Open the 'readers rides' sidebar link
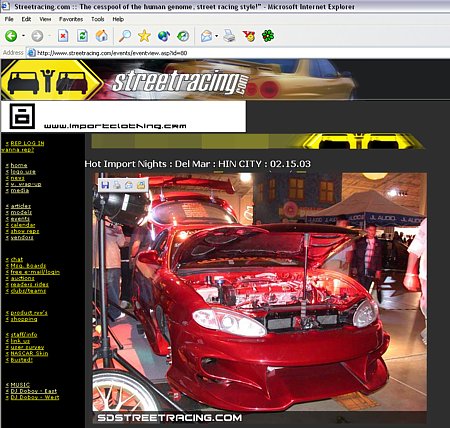This screenshot has width=450, height=428. click(x=29, y=284)
